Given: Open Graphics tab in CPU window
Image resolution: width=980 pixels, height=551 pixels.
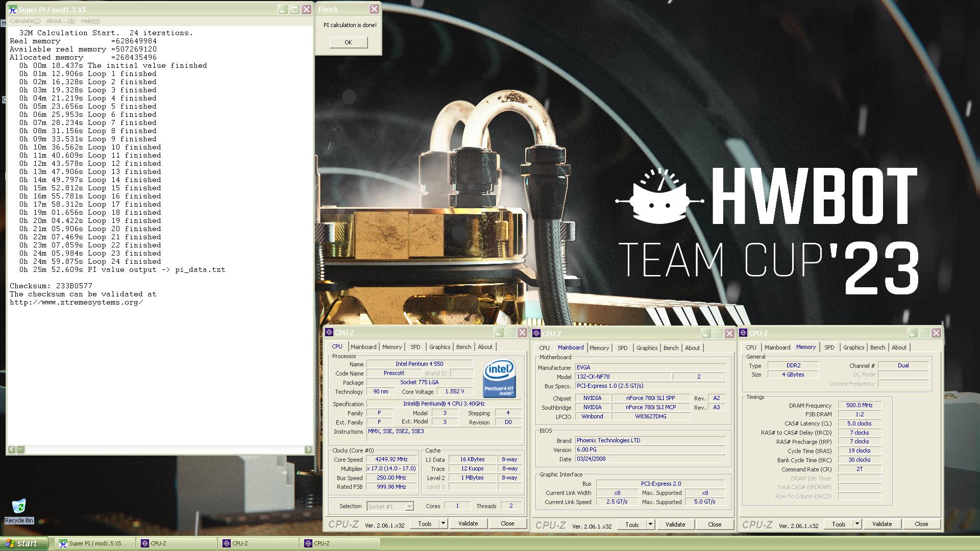Looking at the screenshot, I should click(439, 347).
